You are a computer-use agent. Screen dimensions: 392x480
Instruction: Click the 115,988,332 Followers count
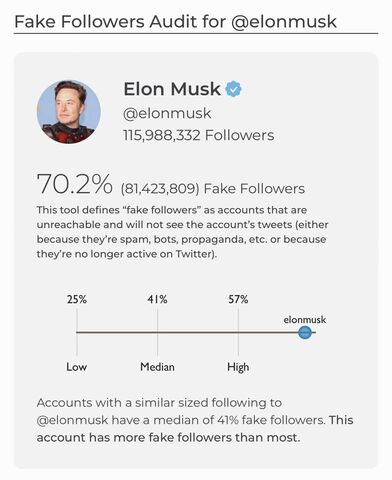(x=199, y=135)
